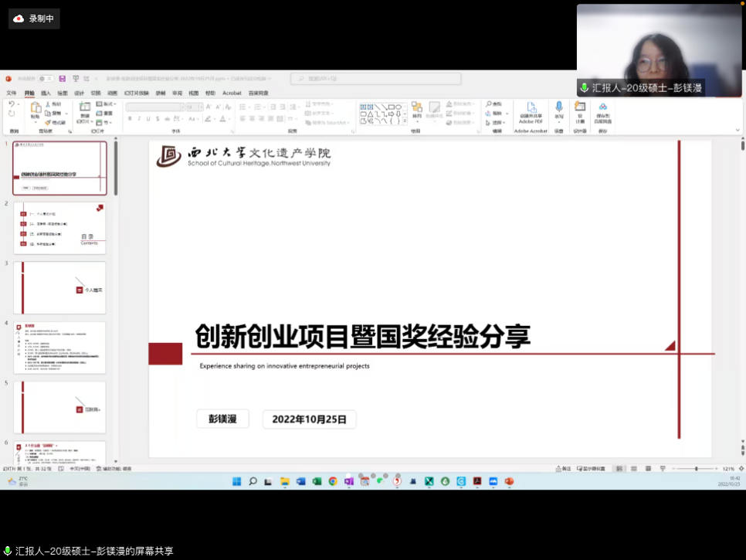Click the search box in title bar
The height and width of the screenshot is (560, 746).
376,79
